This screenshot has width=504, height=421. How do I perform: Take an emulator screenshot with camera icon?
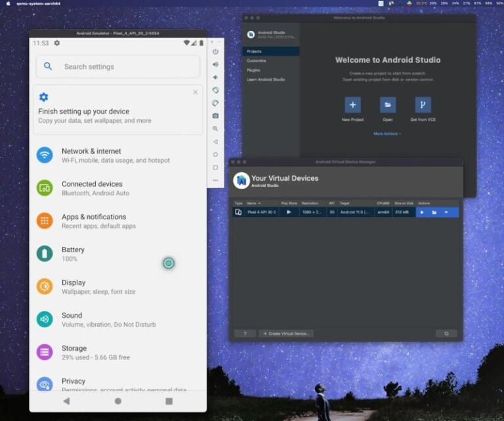(215, 116)
